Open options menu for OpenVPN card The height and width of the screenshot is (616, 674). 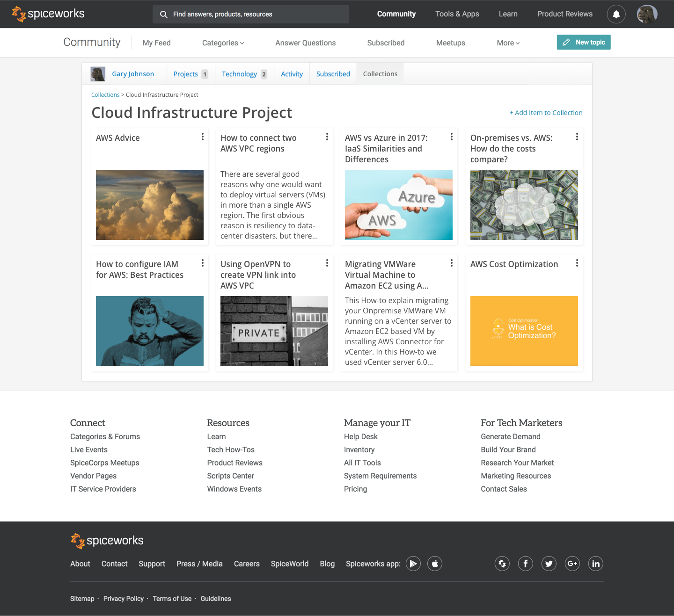[x=327, y=263]
